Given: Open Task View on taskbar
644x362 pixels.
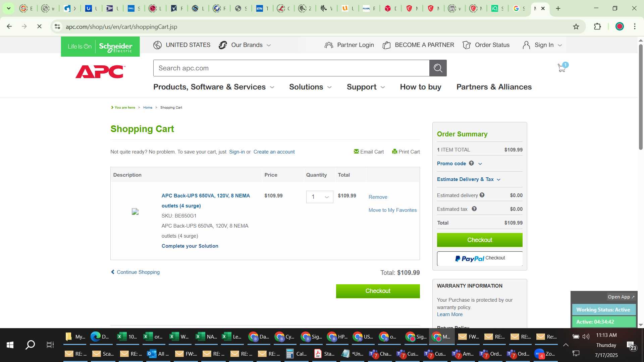Looking at the screenshot, I should (x=50, y=345).
